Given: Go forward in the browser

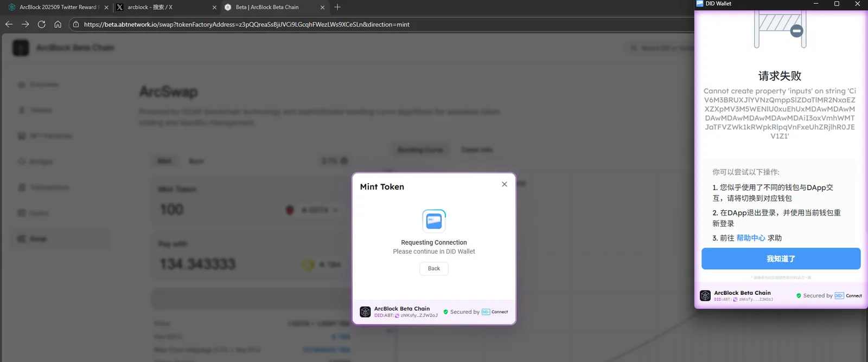Looking at the screenshot, I should [25, 24].
